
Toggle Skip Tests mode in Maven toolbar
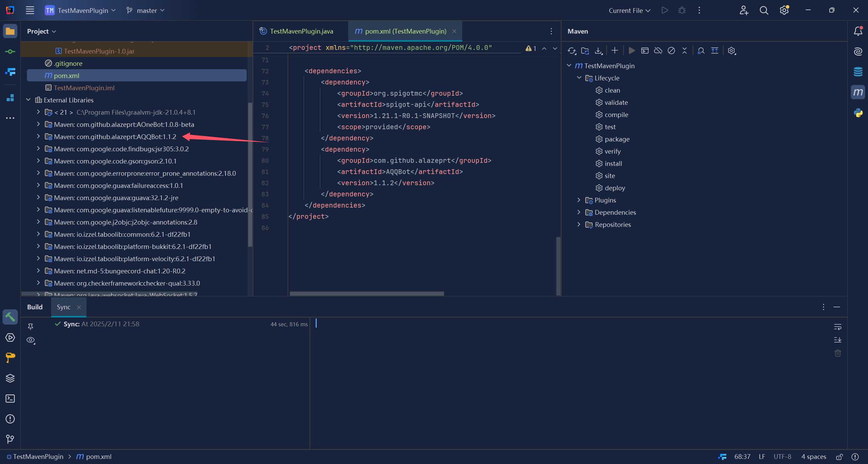tap(671, 51)
